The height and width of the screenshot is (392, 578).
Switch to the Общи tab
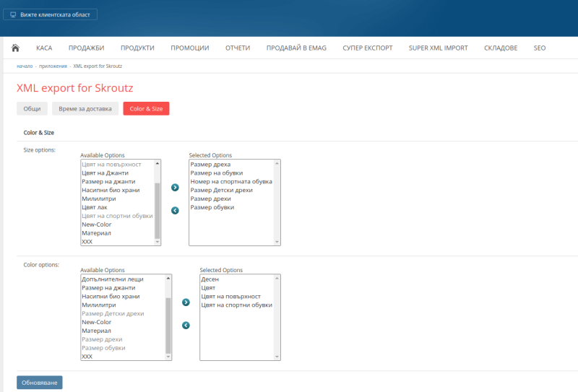tap(32, 109)
